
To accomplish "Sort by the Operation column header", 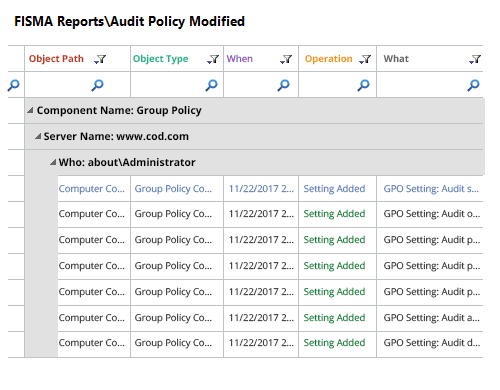I will 328,59.
